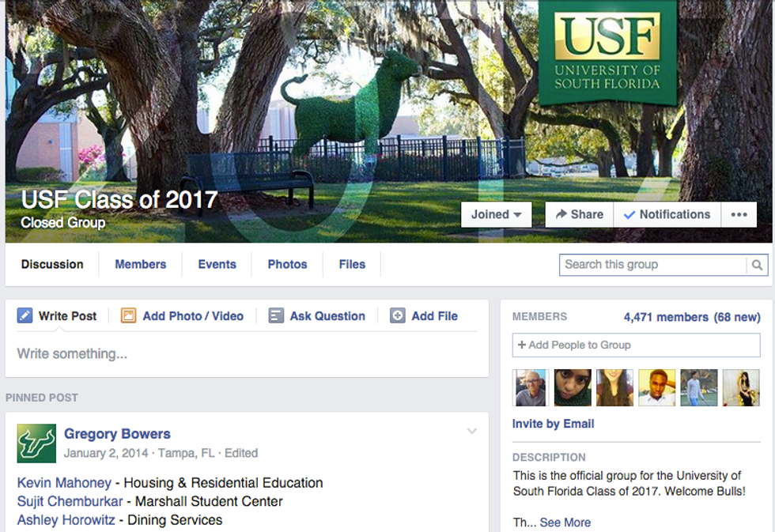Image resolution: width=775 pixels, height=532 pixels.
Task: Click the Add People to Group field
Action: coord(636,345)
